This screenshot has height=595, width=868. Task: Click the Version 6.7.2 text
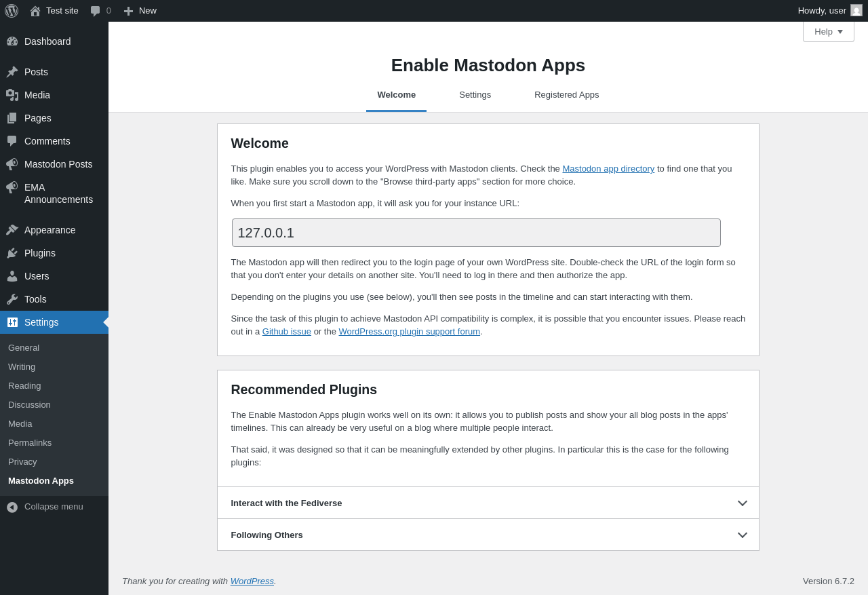coord(829,581)
